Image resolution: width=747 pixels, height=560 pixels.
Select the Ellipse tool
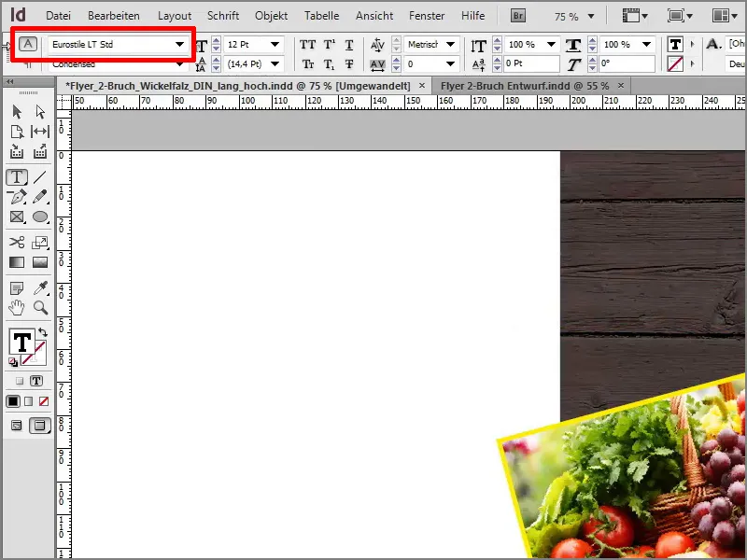tap(40, 217)
